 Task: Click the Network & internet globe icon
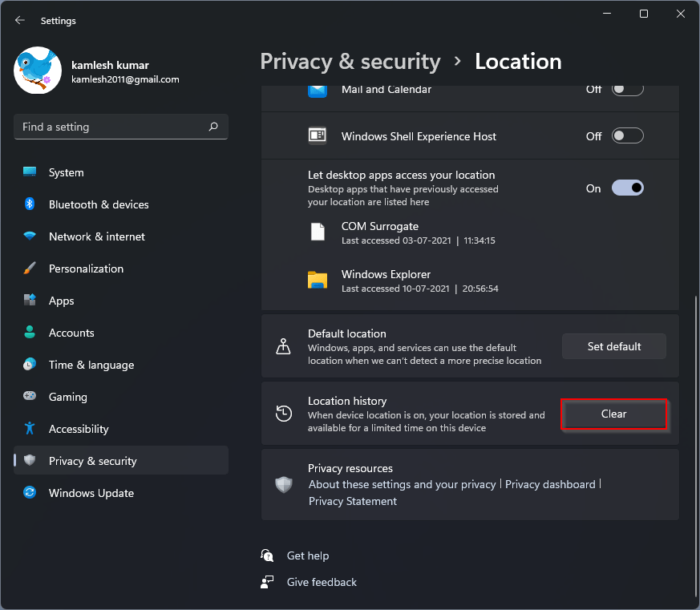(30, 236)
